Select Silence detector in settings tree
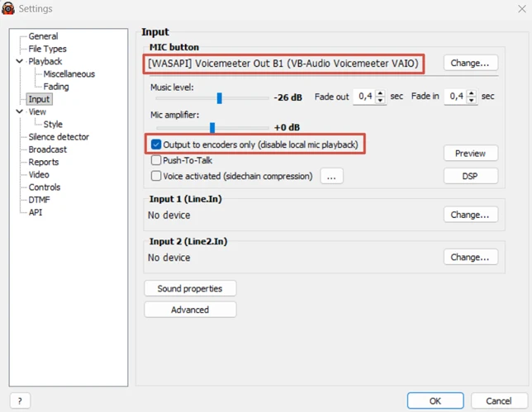Viewport: 532px width, 412px height. tap(59, 137)
